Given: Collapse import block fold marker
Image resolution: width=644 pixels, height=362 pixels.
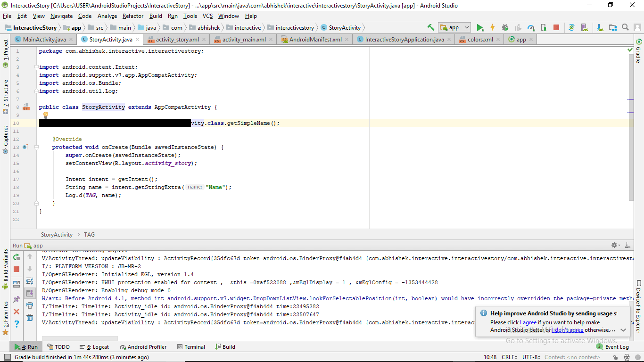Looking at the screenshot, I should click(x=37, y=67).
